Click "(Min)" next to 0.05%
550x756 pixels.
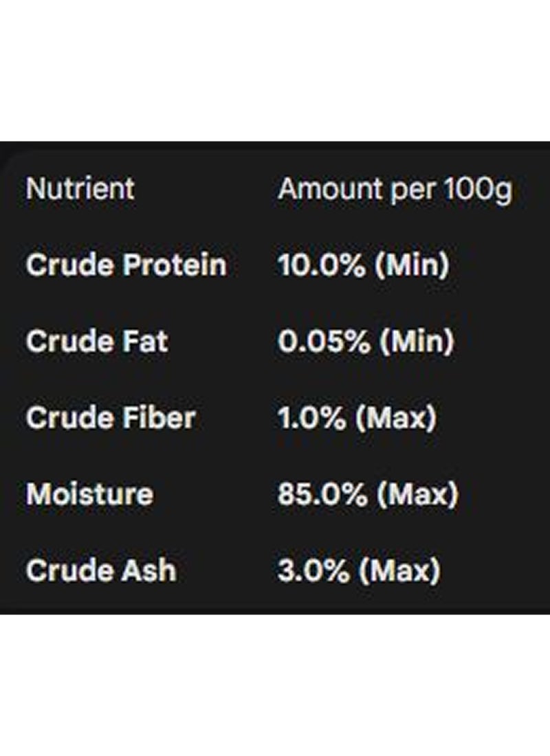[x=415, y=341]
